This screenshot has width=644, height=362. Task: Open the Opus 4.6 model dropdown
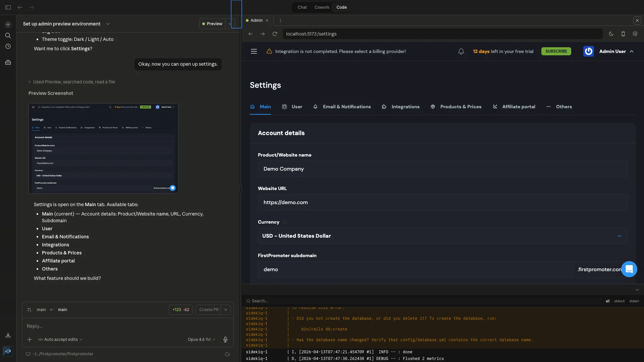pos(201,340)
